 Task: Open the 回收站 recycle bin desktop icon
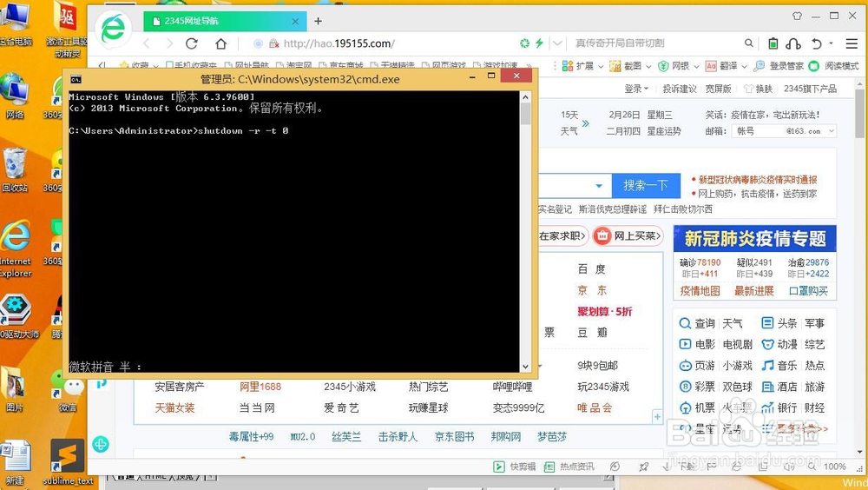click(15, 169)
